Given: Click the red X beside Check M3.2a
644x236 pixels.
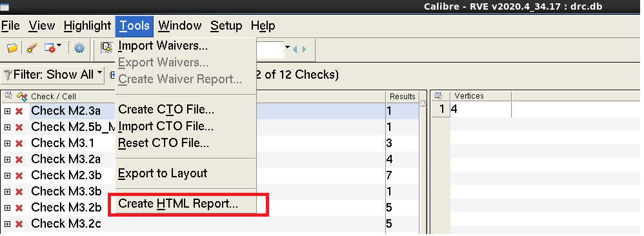Looking at the screenshot, I should coord(19,160).
